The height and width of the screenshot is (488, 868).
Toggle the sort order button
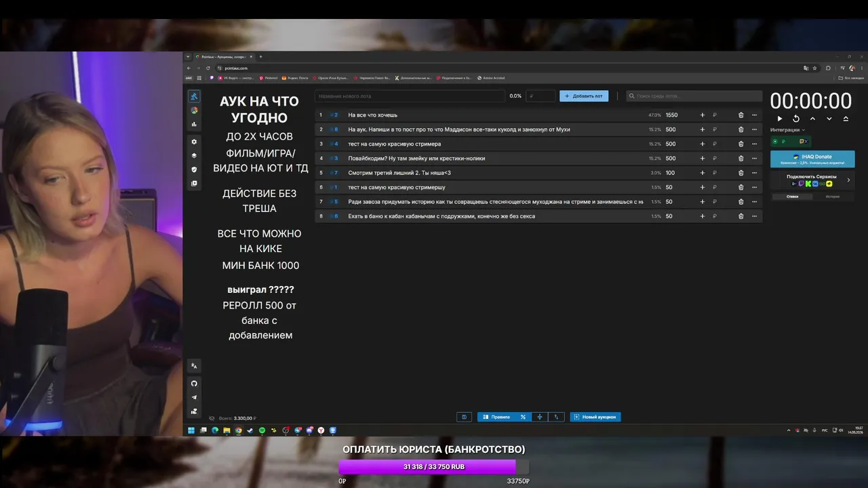pyautogui.click(x=557, y=417)
